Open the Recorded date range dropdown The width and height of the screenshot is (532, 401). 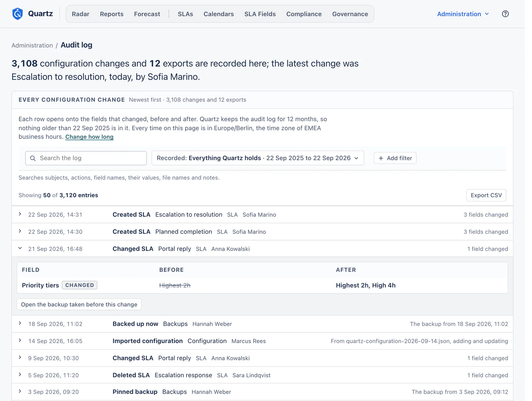(258, 158)
